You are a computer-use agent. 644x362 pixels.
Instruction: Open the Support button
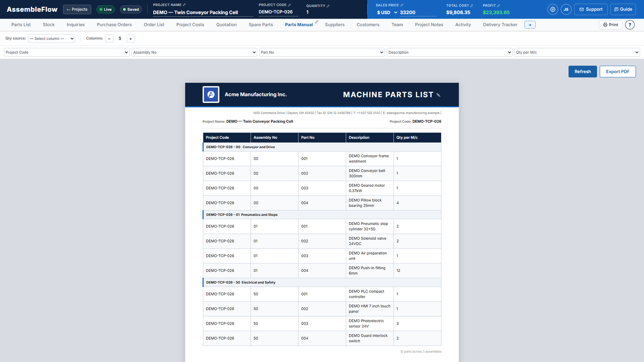tap(591, 9)
